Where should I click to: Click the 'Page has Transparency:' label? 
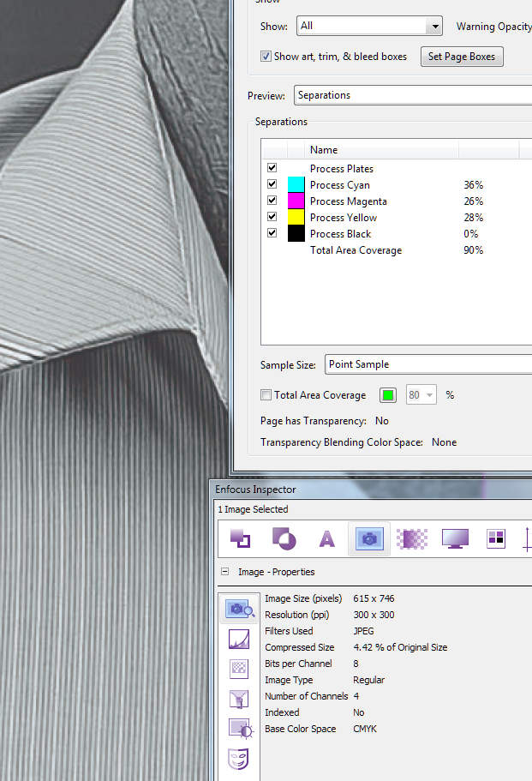313,421
